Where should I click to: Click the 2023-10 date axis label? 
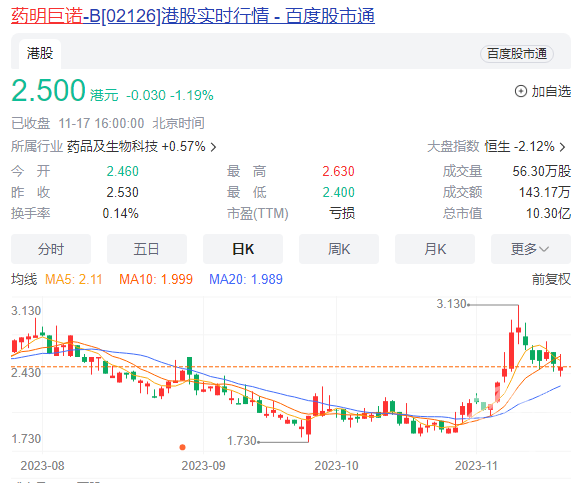(336, 466)
